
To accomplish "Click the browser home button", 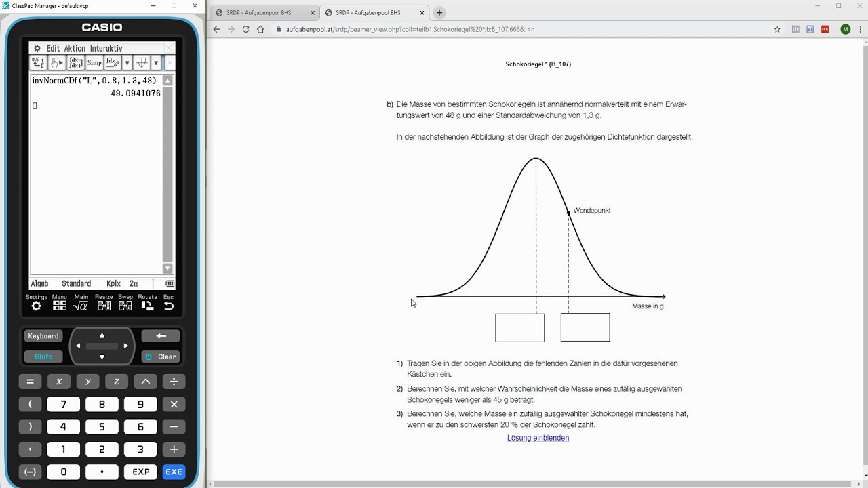I will point(260,29).
